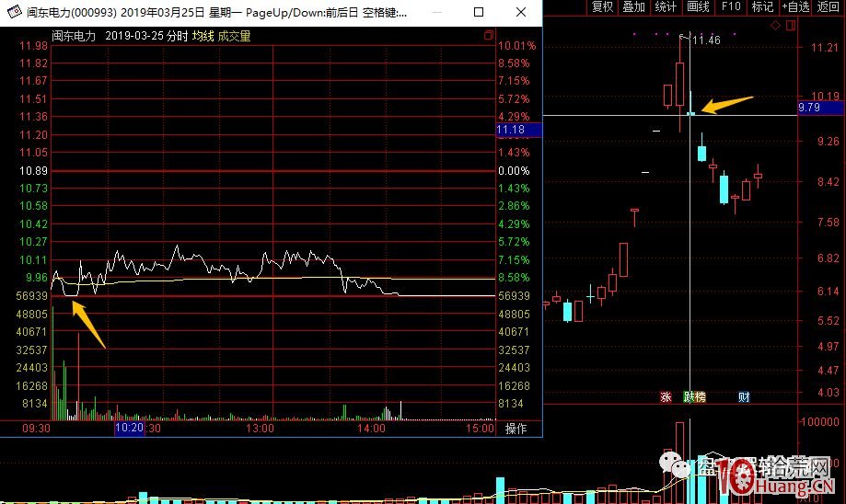Click the 0.00% percentage axis label

514,170
